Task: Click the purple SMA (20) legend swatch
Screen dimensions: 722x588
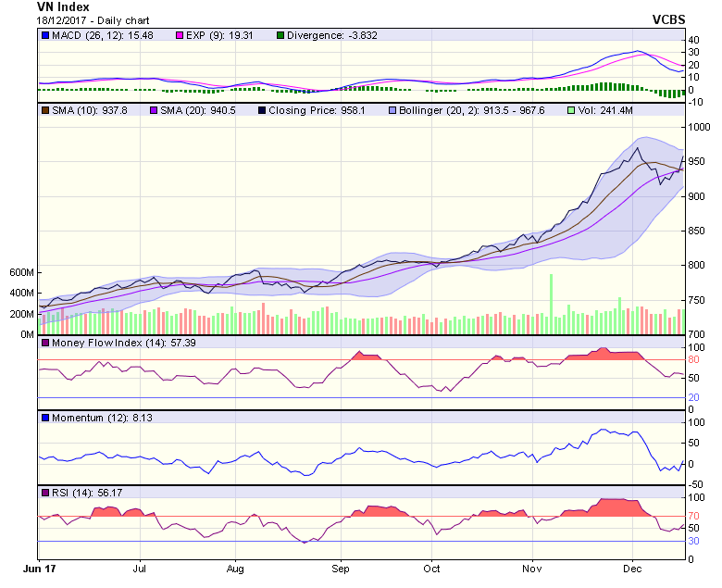Action: pyautogui.click(x=153, y=109)
